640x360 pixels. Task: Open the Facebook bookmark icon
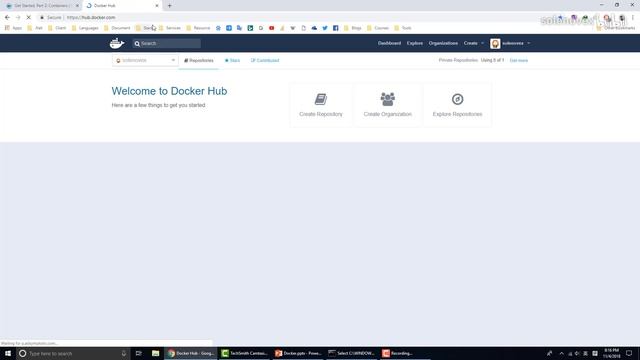pos(336,28)
